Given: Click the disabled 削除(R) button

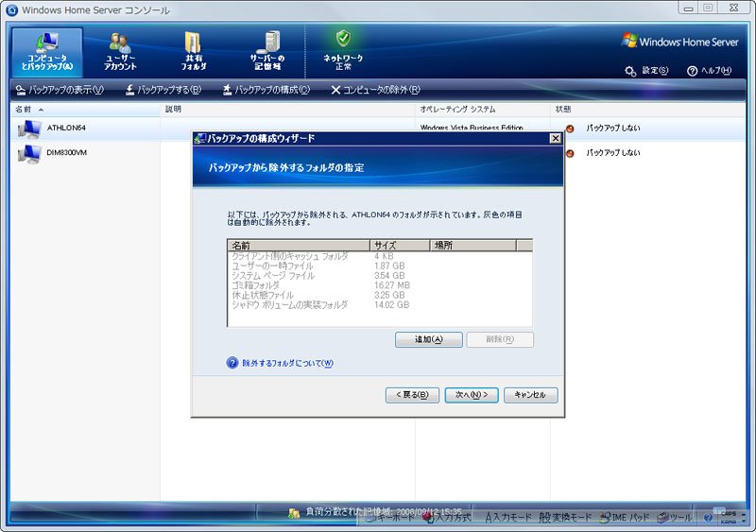Looking at the screenshot, I should click(500, 339).
